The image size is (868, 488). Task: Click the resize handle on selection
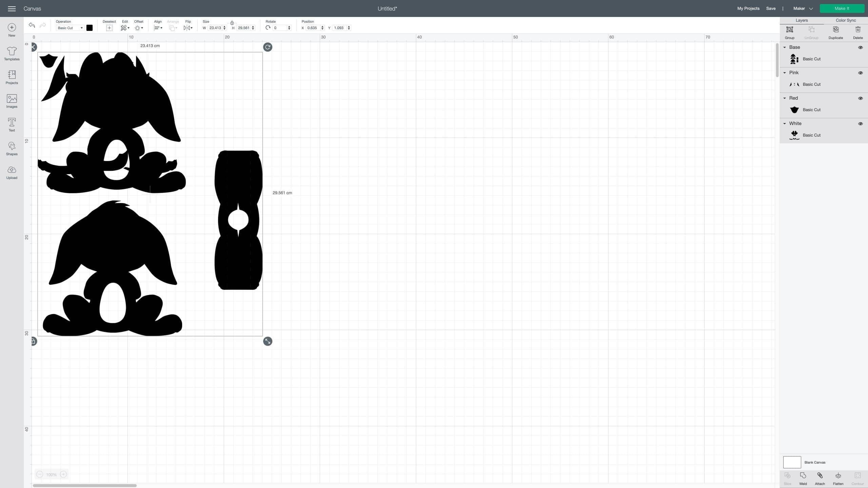click(x=268, y=341)
